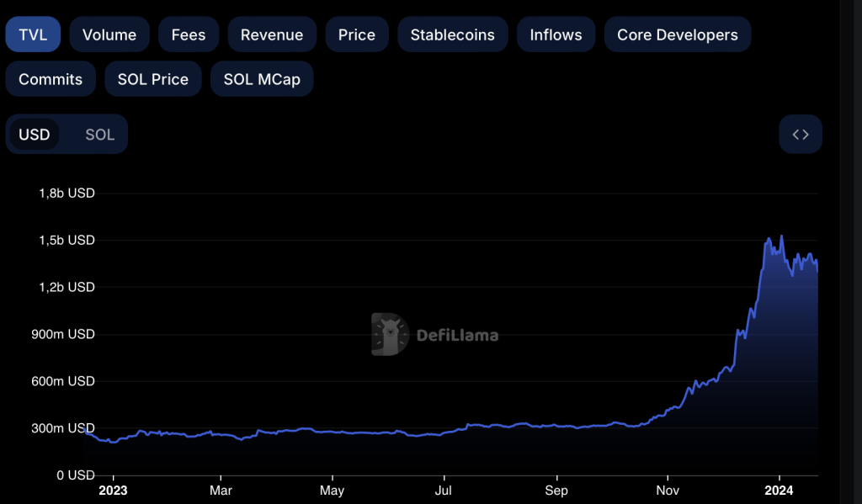Switch denomination to SOL
862x504 pixels.
pyautogui.click(x=99, y=135)
